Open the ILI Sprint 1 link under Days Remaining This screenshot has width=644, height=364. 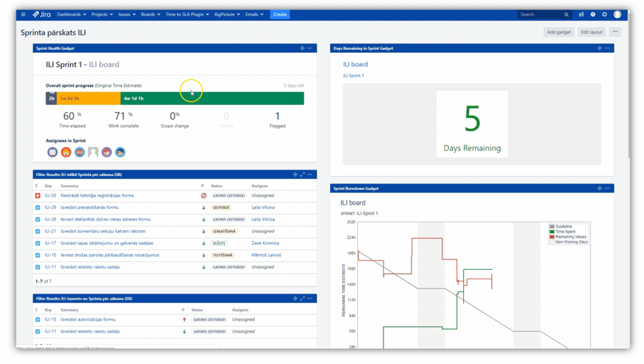(x=353, y=75)
